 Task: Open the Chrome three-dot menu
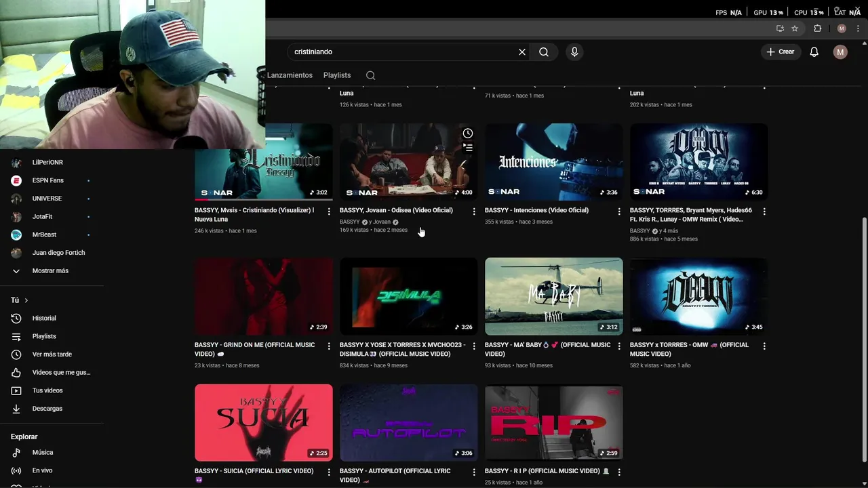tap(856, 28)
